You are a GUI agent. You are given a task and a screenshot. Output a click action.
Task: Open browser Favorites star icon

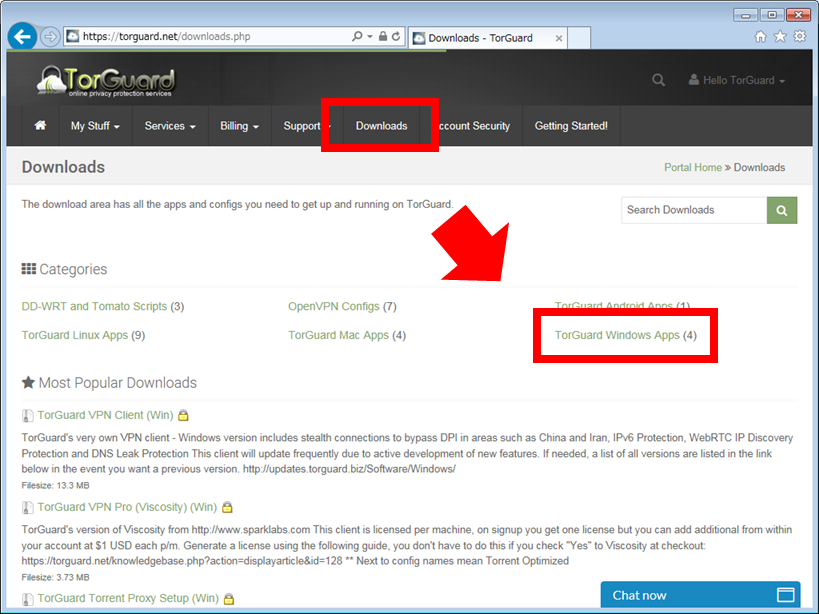[x=780, y=36]
